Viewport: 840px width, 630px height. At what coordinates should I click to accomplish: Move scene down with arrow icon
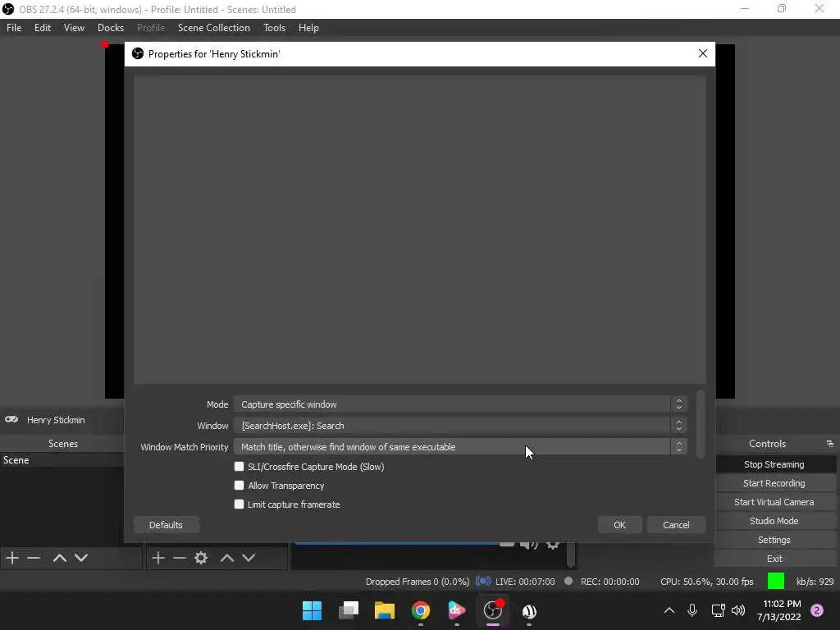tap(81, 558)
